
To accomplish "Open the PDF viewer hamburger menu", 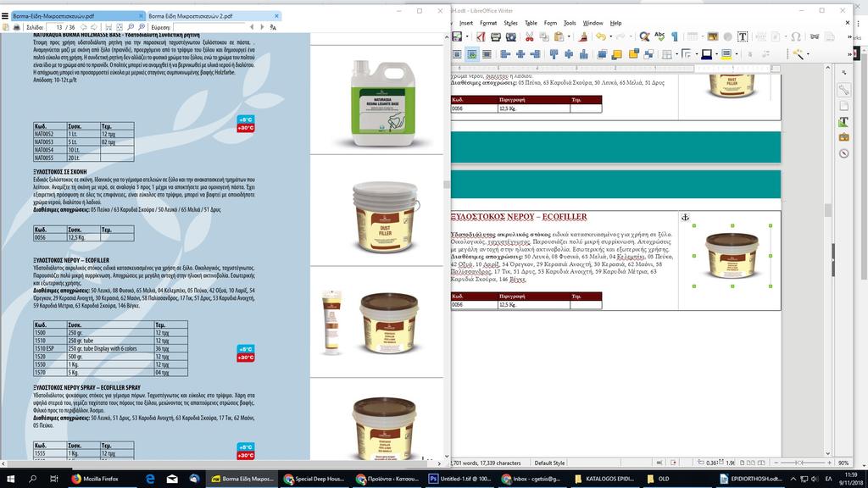I will pyautogui.click(x=5, y=16).
